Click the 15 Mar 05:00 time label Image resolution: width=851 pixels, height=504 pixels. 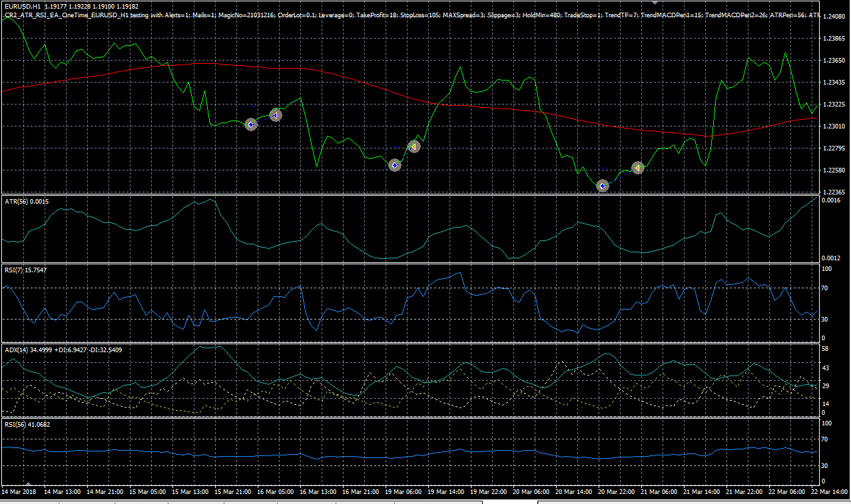click(146, 491)
